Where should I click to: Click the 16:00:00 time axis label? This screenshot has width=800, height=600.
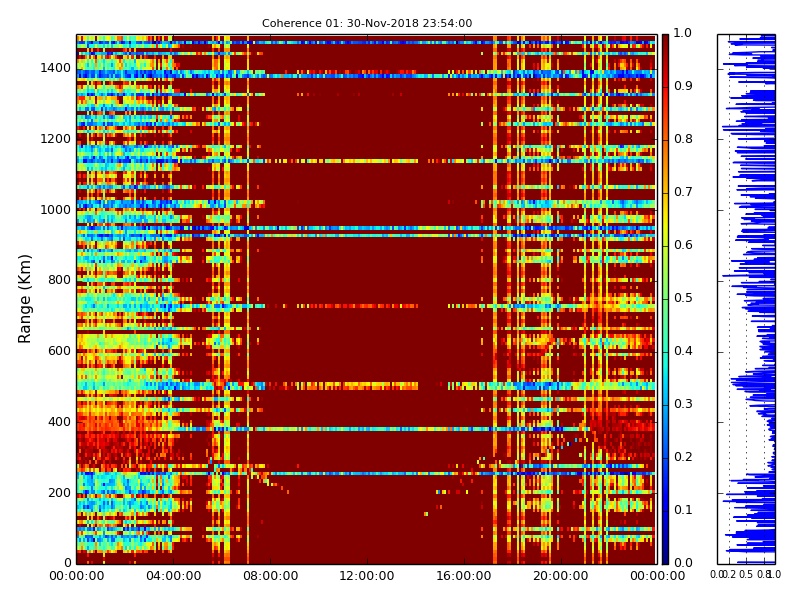[464, 576]
